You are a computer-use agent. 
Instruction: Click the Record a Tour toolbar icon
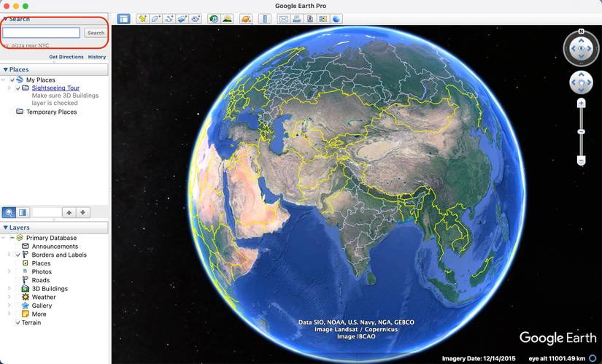[x=196, y=18]
